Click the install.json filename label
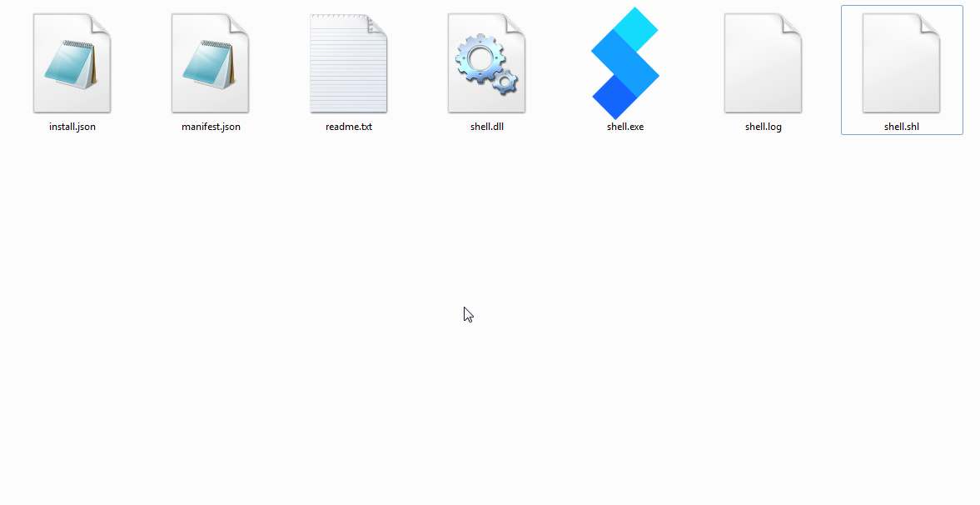This screenshot has width=980, height=505. pyautogui.click(x=71, y=127)
